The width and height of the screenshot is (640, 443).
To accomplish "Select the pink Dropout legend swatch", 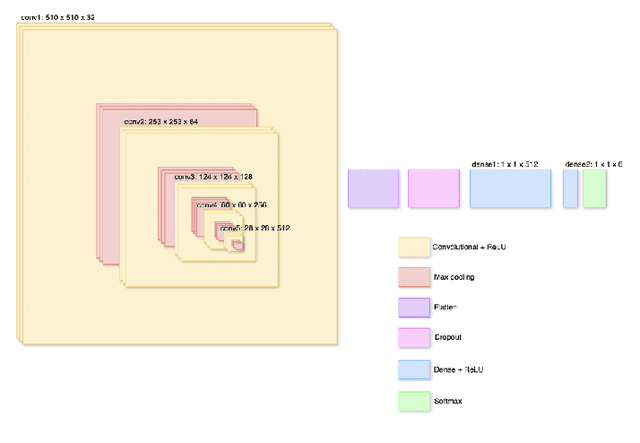I will point(412,339).
